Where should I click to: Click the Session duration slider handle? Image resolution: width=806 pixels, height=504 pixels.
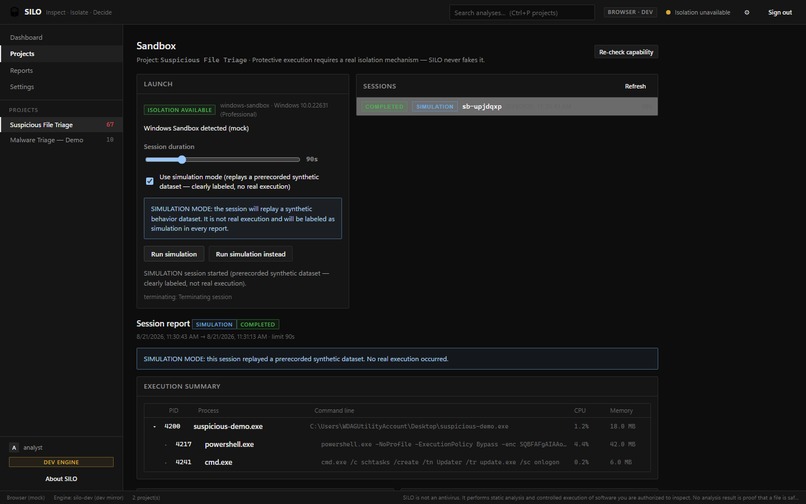click(x=182, y=159)
